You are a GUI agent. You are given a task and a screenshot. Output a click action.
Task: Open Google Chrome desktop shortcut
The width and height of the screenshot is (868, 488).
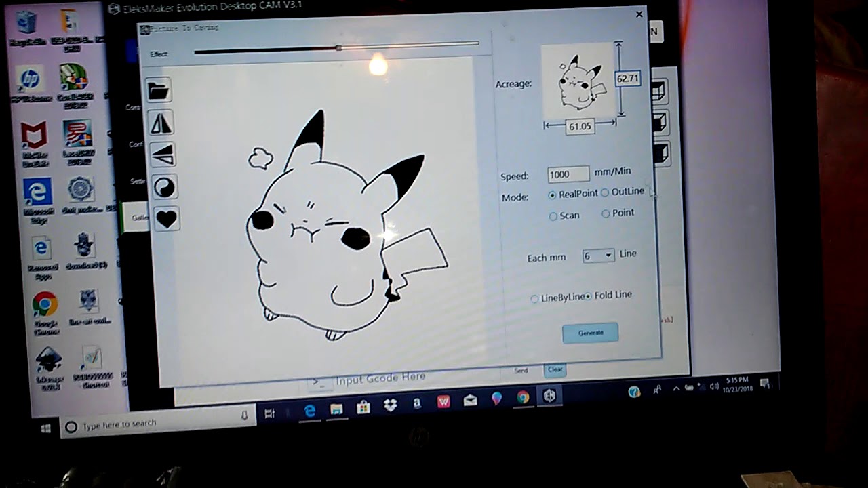click(44, 312)
